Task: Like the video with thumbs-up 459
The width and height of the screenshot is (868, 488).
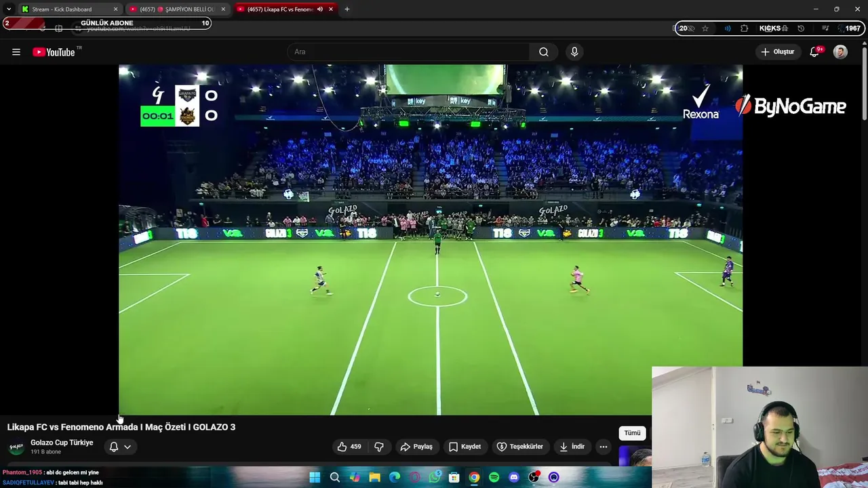Action: [x=350, y=447]
